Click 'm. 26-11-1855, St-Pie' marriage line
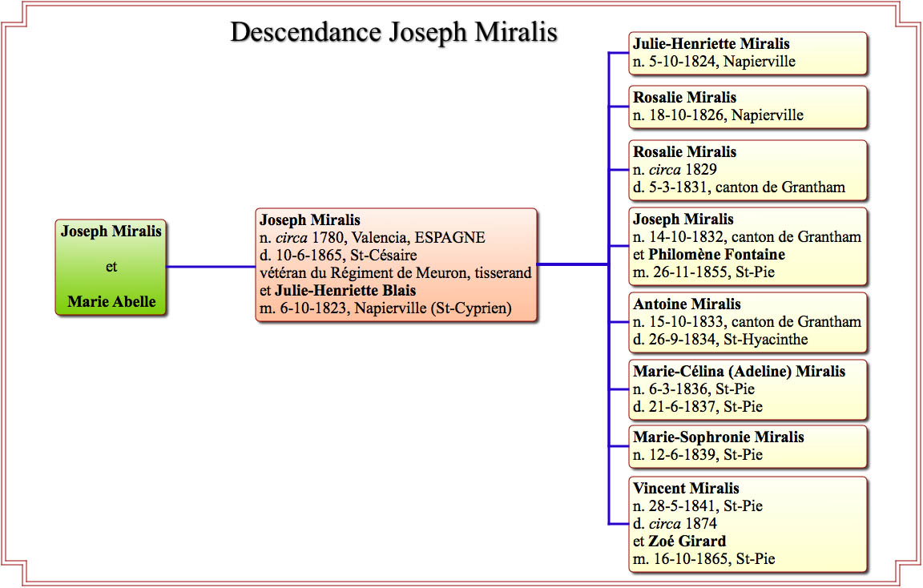923x588 pixels. pos(703,272)
